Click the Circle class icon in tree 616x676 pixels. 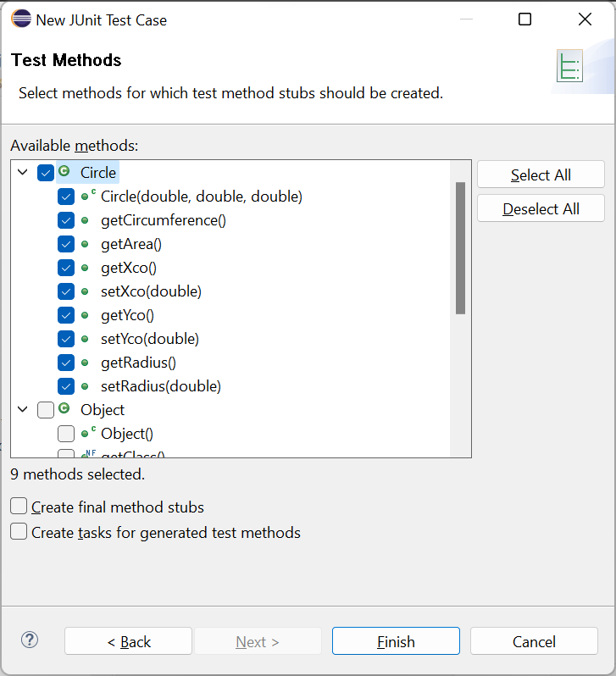pyautogui.click(x=64, y=172)
